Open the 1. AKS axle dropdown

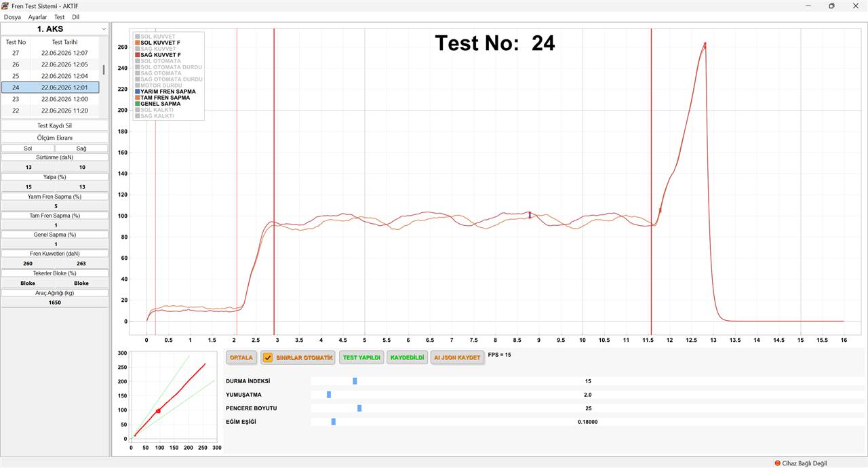tap(54, 29)
